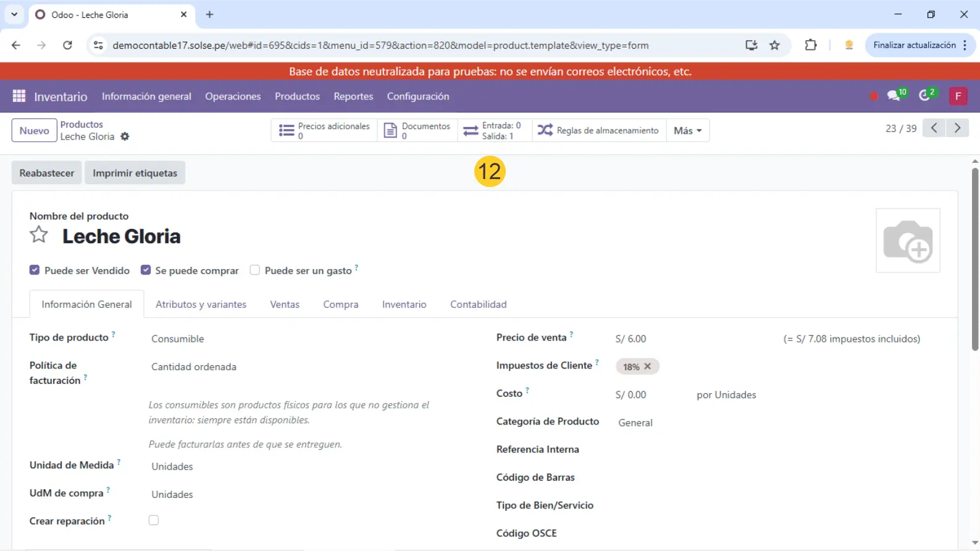Open Precios adicionales stat button

pyautogui.click(x=324, y=130)
